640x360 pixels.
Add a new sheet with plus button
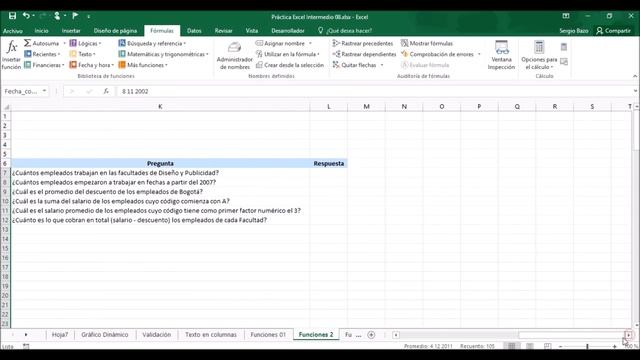point(371,335)
